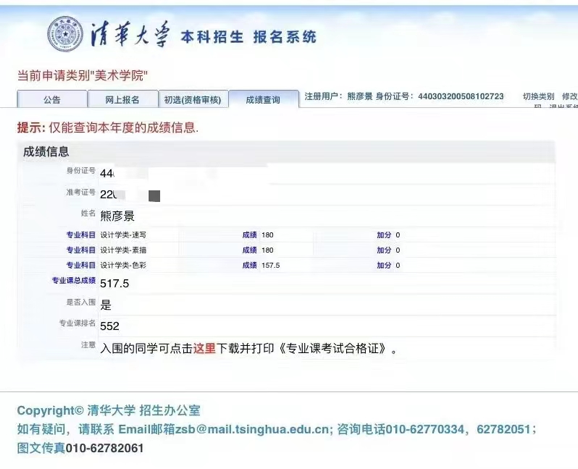Image resolution: width=578 pixels, height=469 pixels.
Task: Click the 设计学类-速写 subject cell
Action: [x=123, y=235]
